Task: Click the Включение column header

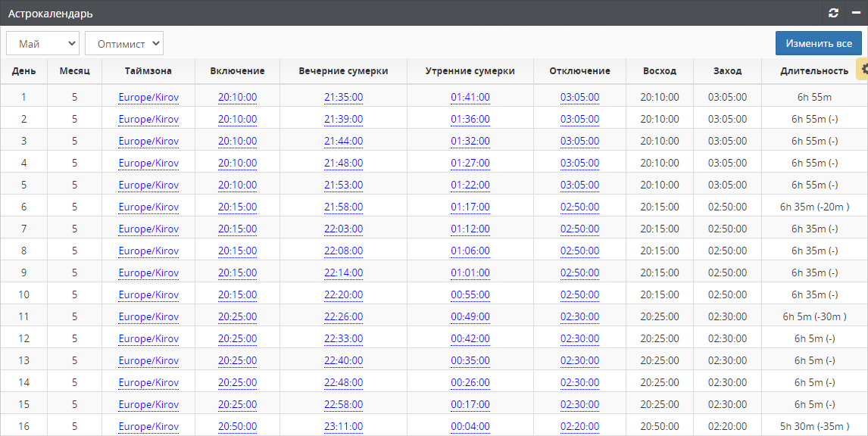Action: (x=237, y=71)
